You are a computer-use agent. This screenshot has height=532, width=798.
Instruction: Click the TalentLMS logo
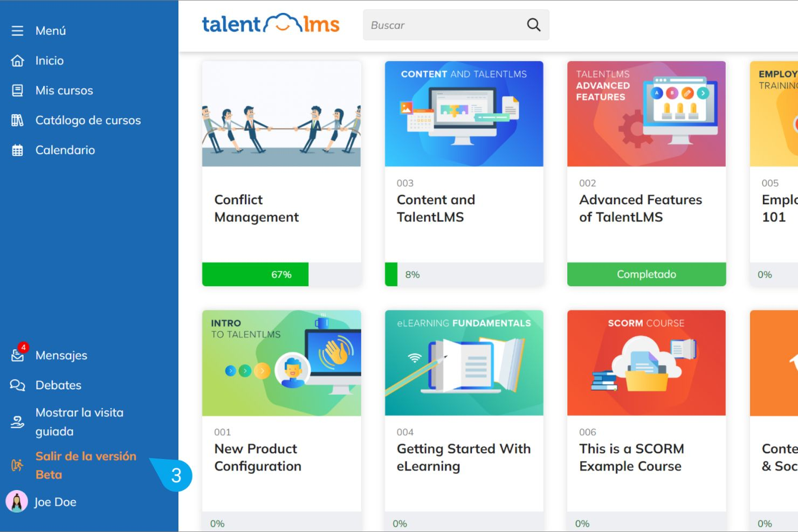point(271,24)
